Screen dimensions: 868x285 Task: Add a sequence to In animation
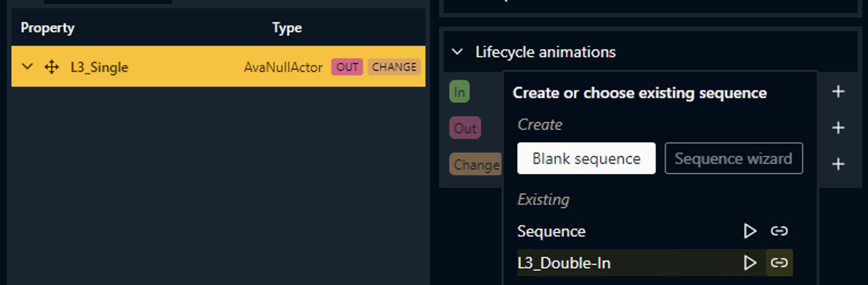click(838, 91)
